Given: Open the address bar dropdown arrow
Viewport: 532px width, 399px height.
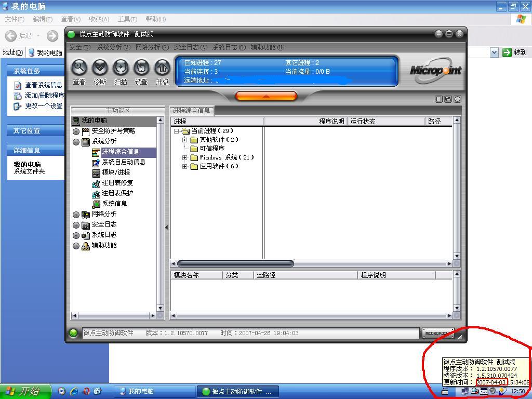Looking at the screenshot, I should coord(495,52).
